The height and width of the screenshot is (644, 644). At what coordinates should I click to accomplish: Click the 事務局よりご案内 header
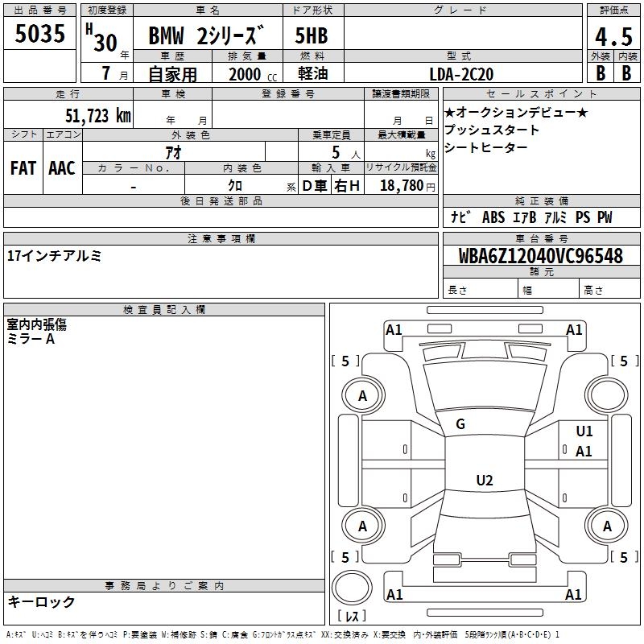164,586
